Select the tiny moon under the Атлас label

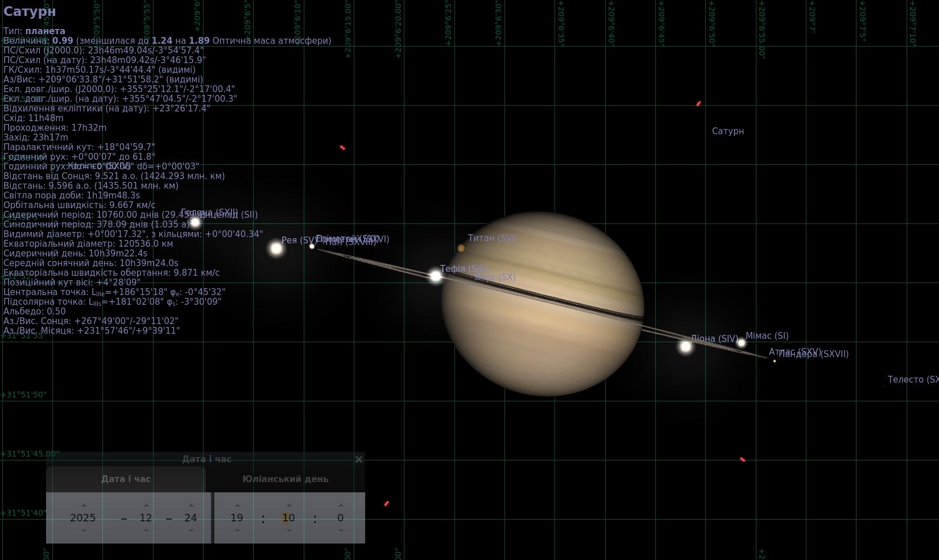(x=774, y=361)
